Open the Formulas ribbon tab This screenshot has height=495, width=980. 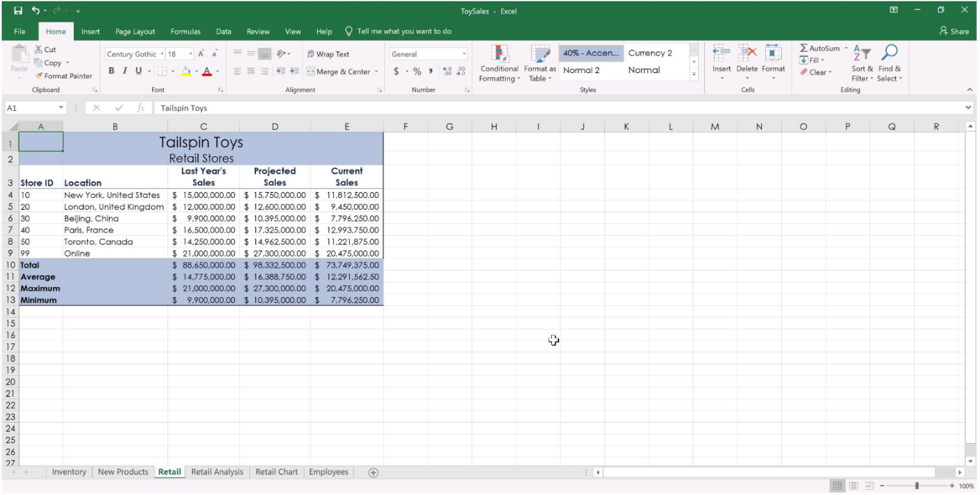[185, 31]
